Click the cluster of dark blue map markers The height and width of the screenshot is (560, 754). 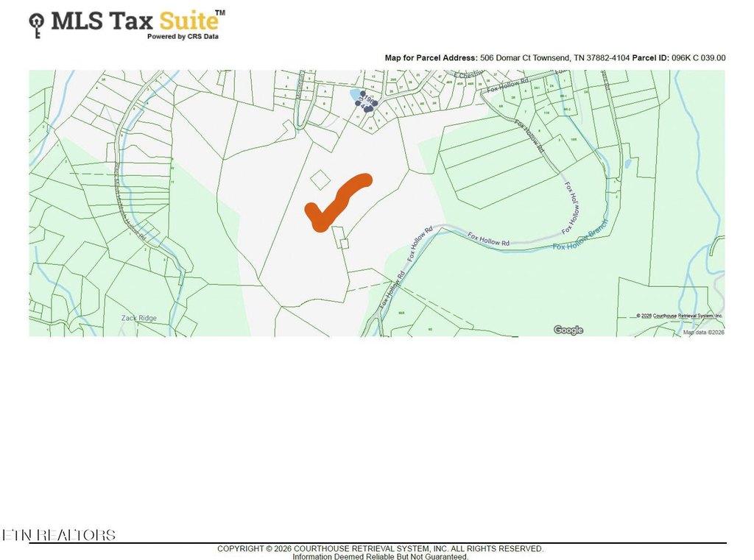click(x=367, y=102)
